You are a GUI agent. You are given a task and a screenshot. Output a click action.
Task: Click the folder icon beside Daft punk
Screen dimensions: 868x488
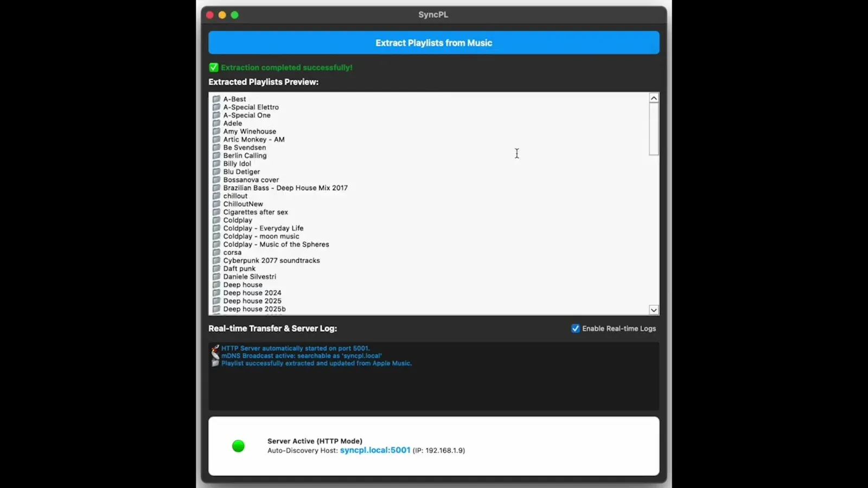216,268
